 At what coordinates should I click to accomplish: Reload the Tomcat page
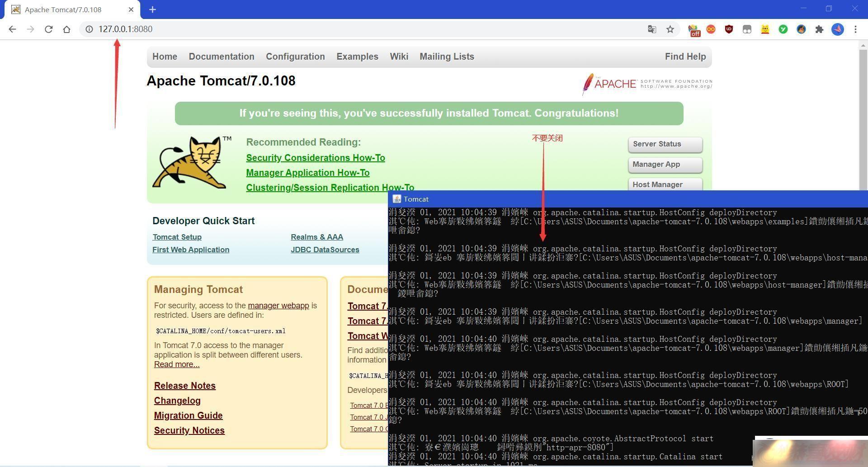pyautogui.click(x=48, y=29)
